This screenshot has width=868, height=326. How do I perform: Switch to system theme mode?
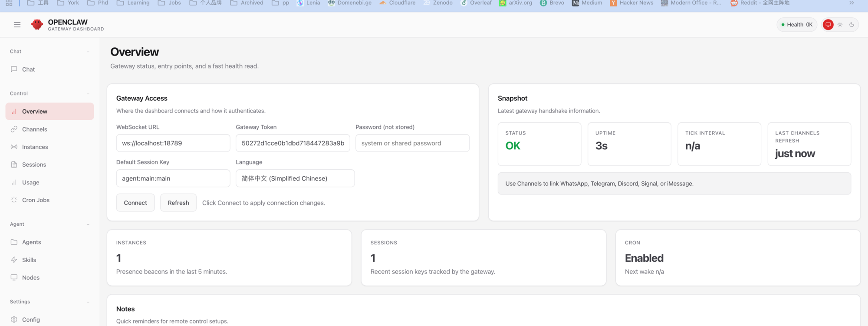click(828, 25)
